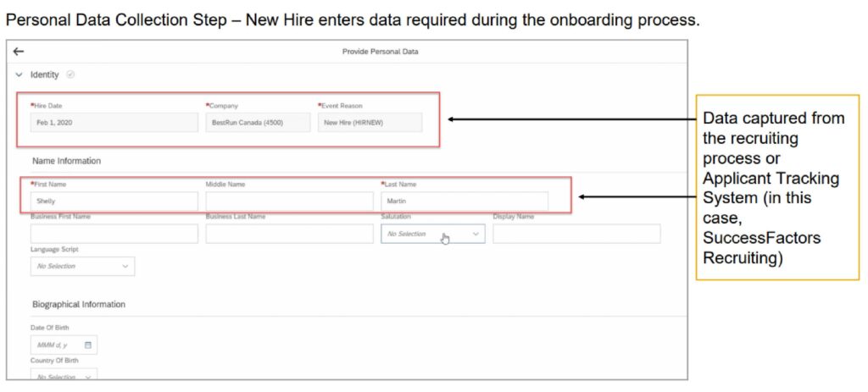Click the Business First Name field

pos(114,234)
